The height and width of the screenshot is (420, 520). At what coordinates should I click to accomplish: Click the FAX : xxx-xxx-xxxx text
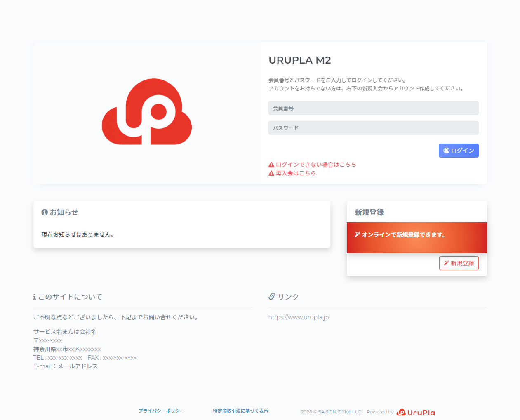coord(112,358)
